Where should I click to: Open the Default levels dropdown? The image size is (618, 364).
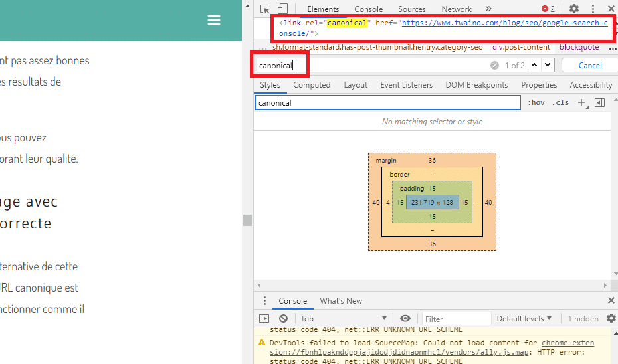524,319
